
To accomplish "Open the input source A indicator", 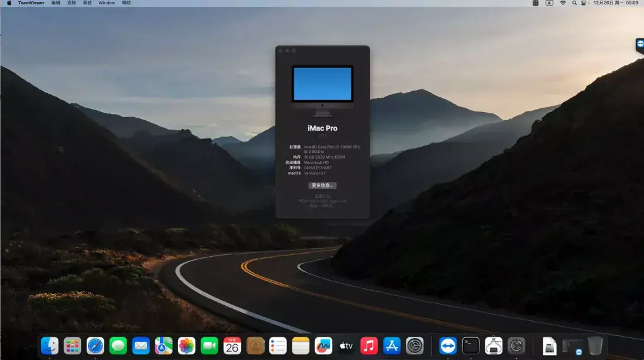I will (549, 3).
